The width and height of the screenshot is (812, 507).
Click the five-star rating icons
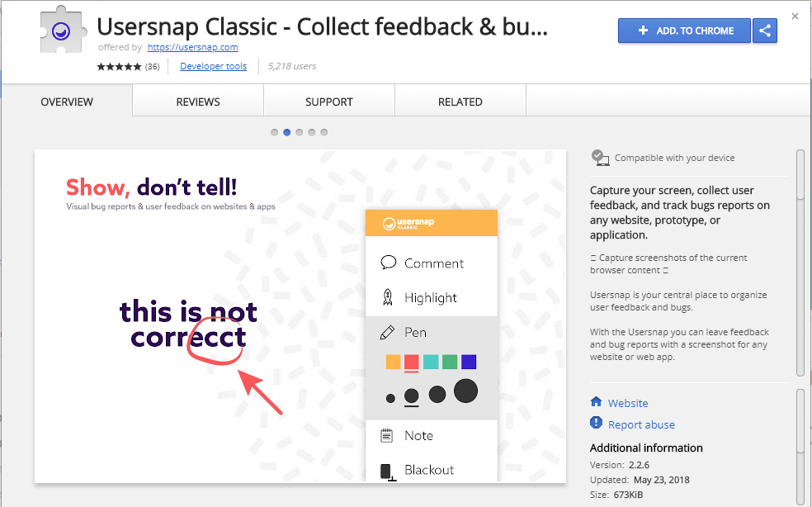(119, 66)
